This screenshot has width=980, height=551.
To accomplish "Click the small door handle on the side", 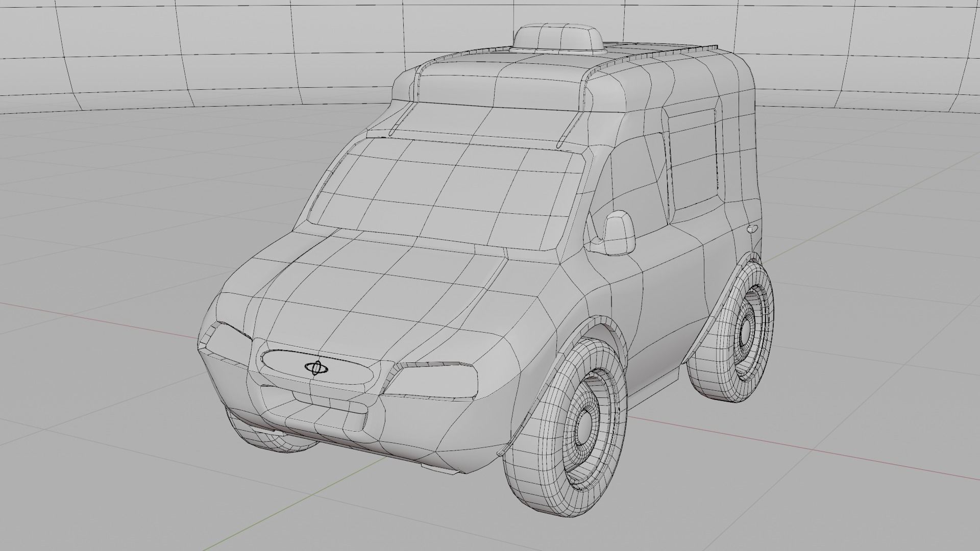I will coord(752,228).
